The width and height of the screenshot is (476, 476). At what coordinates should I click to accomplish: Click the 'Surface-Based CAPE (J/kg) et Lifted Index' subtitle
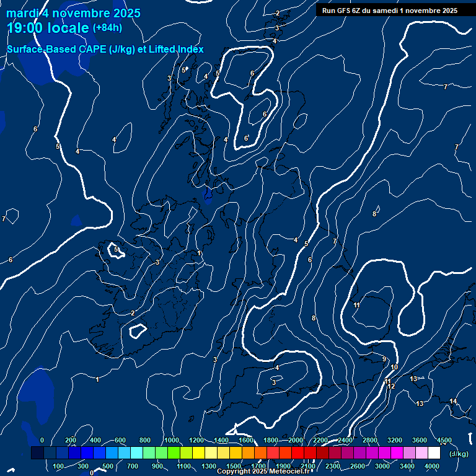click(105, 49)
